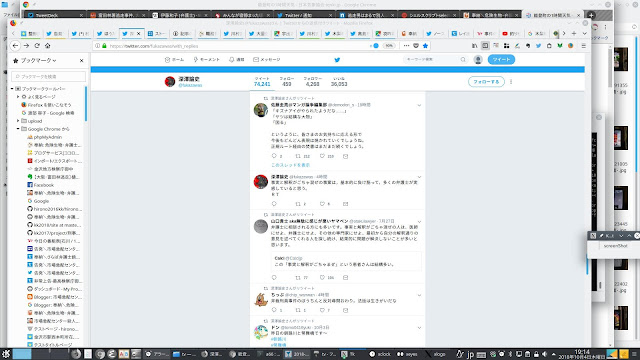This screenshot has width=640, height=360.
Task: Select the Tweets count 74,241 tab
Action: (x=262, y=82)
